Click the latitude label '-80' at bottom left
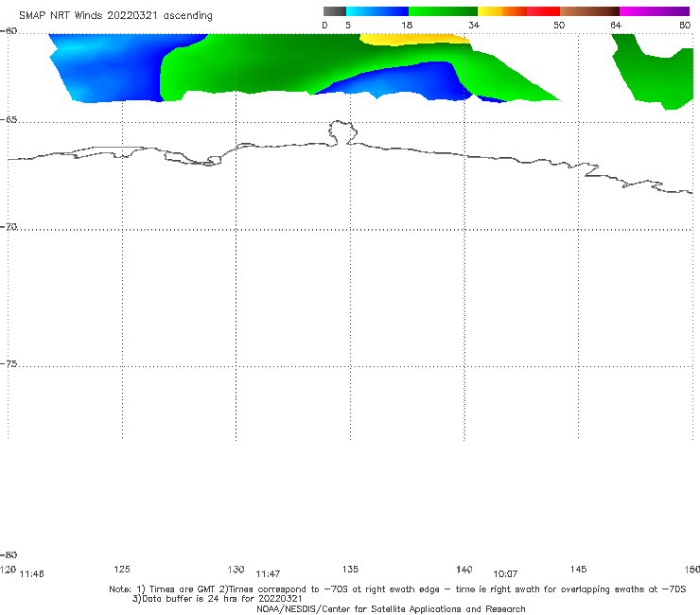700x615 pixels. pyautogui.click(x=9, y=554)
